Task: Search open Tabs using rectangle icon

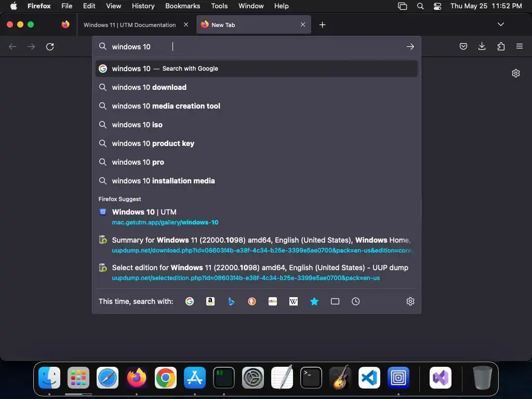Action: click(x=335, y=301)
